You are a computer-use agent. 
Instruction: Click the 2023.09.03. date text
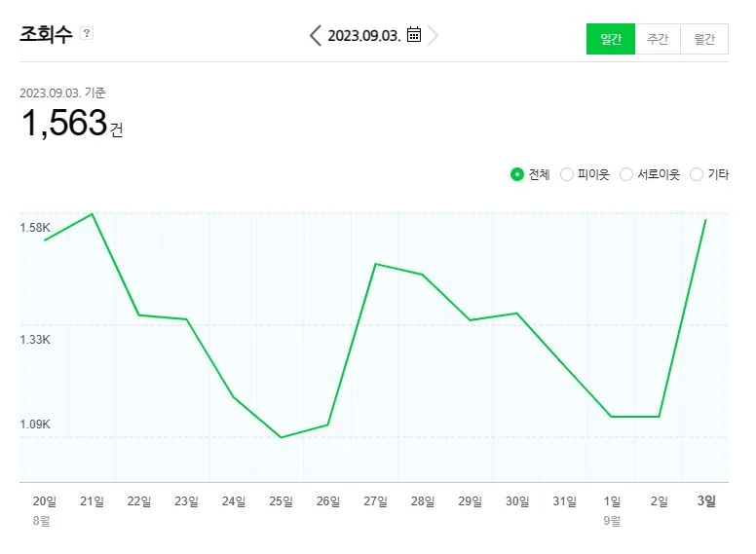click(363, 36)
